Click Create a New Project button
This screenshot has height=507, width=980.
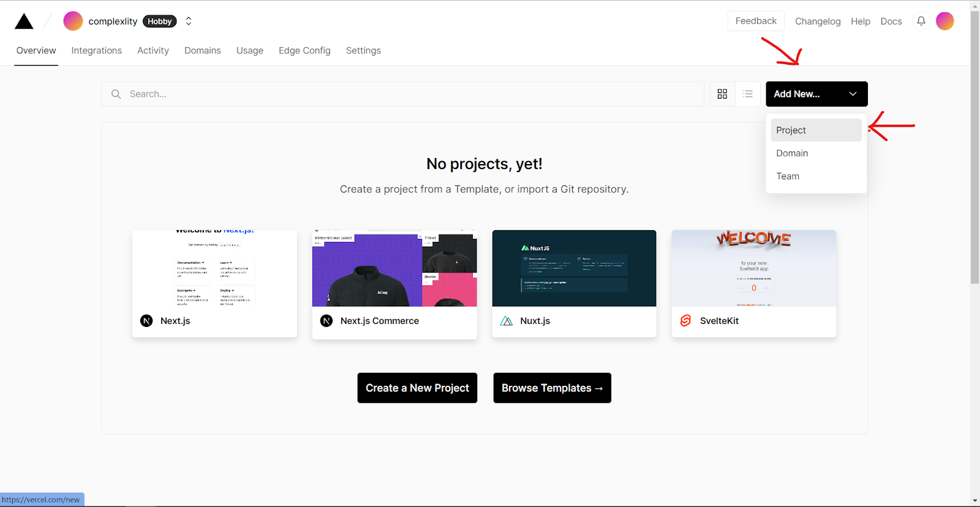(x=417, y=388)
